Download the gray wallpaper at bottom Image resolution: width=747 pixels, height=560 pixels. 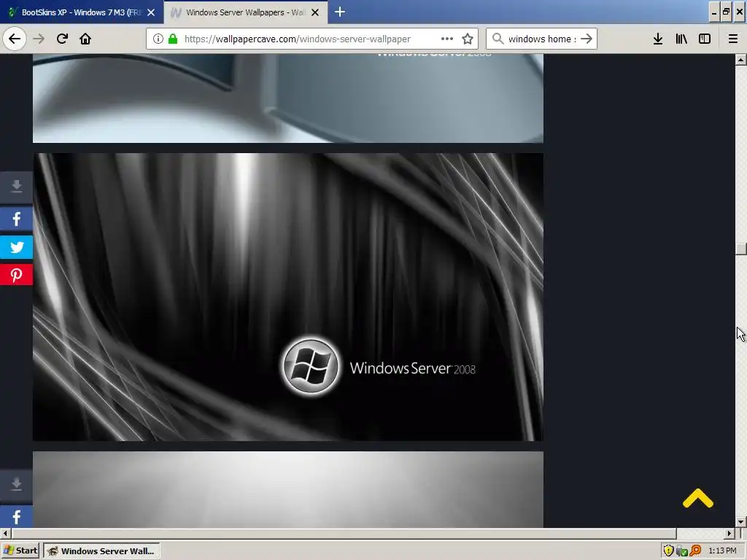tap(16, 484)
